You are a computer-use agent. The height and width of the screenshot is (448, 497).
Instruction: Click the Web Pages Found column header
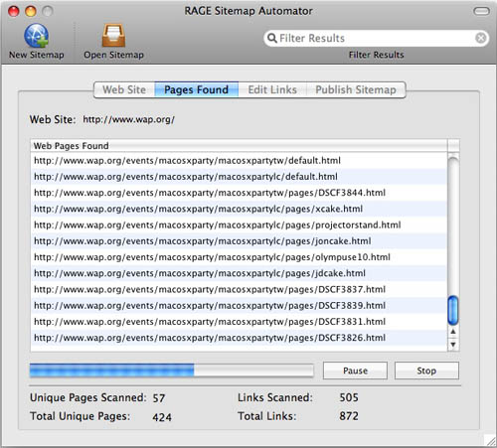tap(239, 146)
